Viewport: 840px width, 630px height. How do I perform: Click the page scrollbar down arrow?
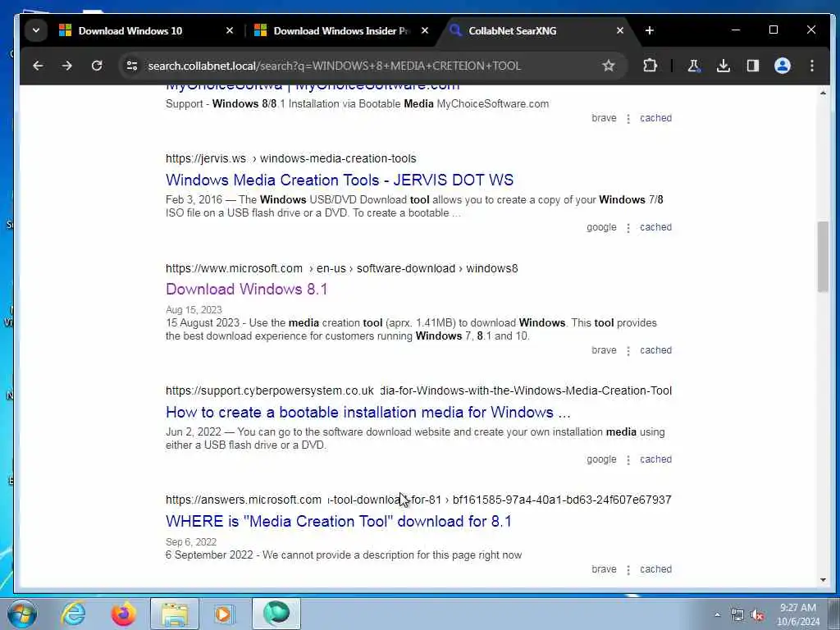(823, 580)
